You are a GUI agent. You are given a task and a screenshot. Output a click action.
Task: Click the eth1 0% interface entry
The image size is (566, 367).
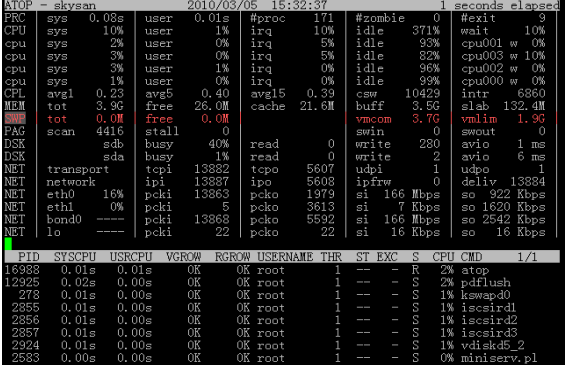click(x=85, y=207)
